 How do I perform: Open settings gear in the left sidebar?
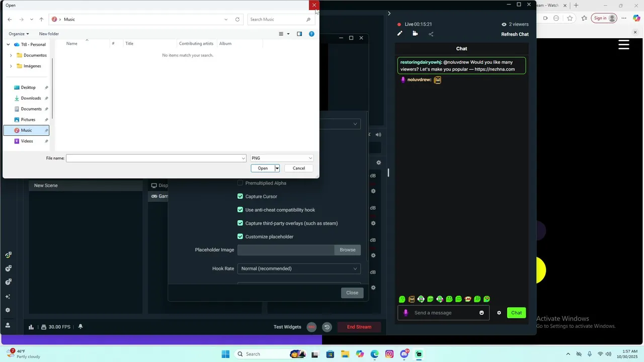click(x=8, y=310)
